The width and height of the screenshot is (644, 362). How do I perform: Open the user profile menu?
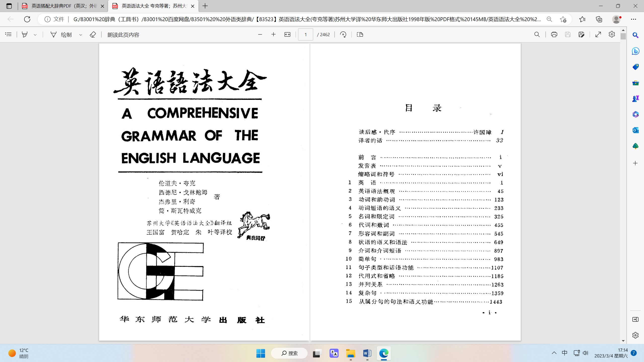(x=616, y=19)
